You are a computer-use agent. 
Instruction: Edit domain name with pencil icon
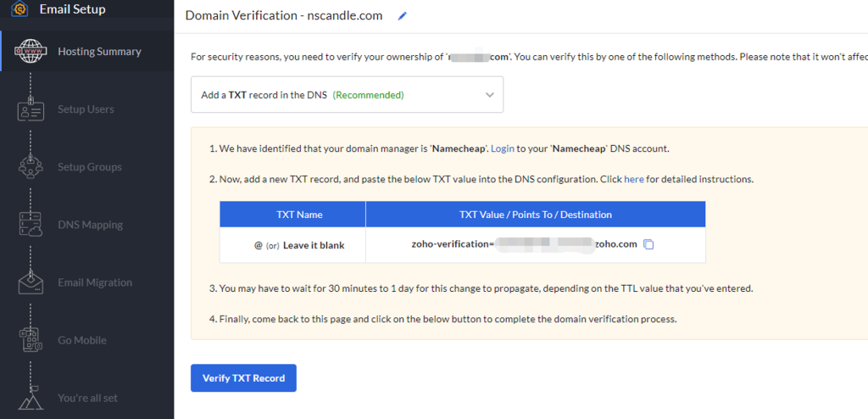403,16
